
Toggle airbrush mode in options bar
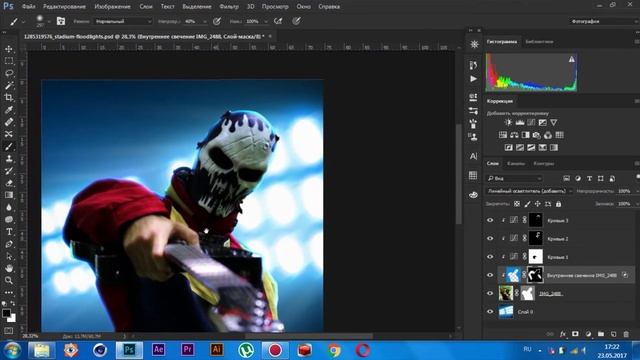278,21
